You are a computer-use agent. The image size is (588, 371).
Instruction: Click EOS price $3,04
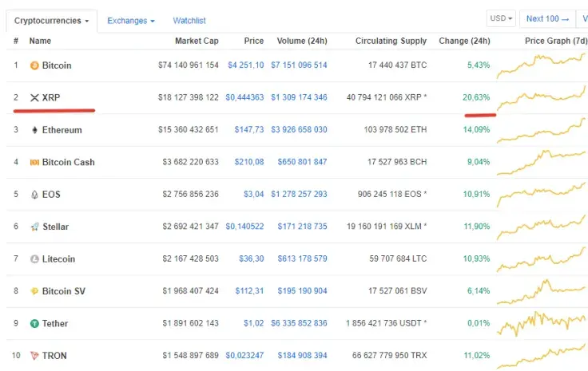[254, 194]
